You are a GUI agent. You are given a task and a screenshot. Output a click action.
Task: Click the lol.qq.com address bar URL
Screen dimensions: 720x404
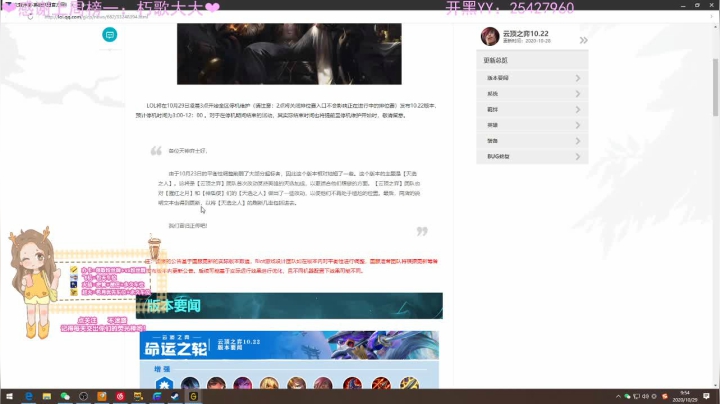pyautogui.click(x=96, y=17)
